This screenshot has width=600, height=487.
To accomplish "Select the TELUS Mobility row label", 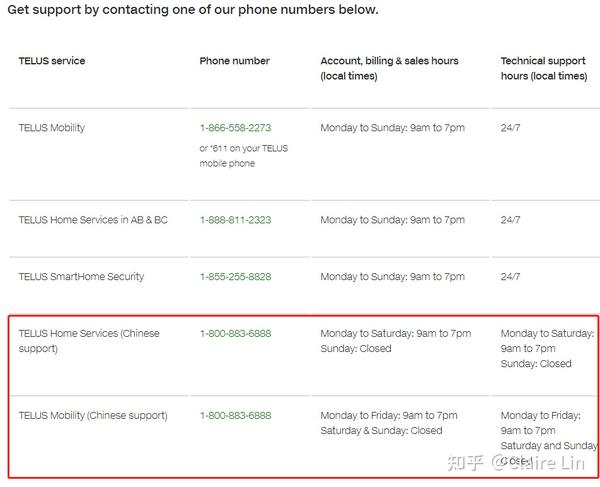I will pos(52,128).
